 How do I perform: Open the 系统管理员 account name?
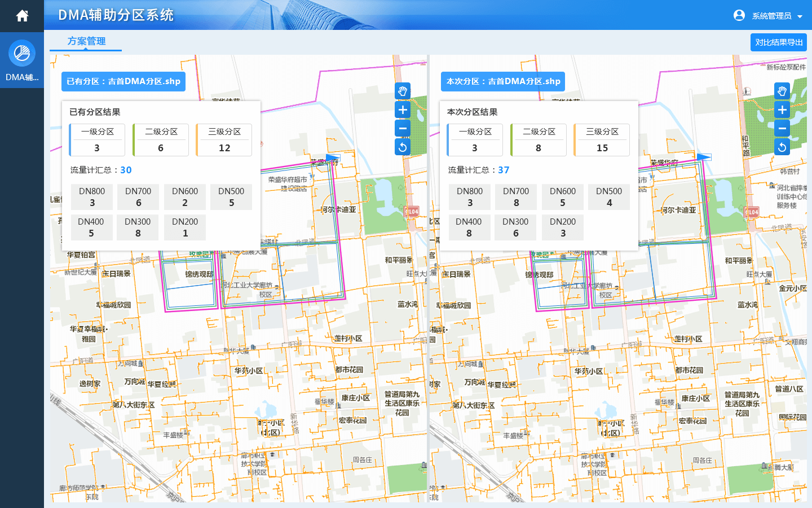(x=771, y=16)
